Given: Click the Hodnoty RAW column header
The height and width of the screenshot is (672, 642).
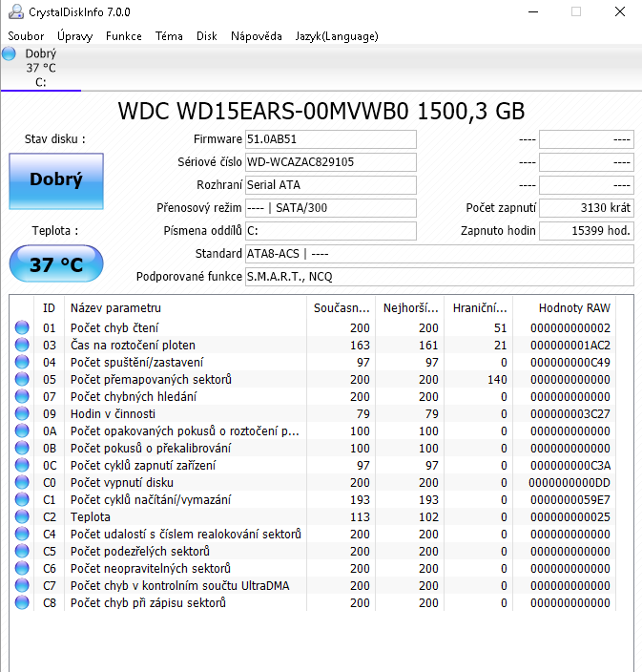Looking at the screenshot, I should [x=565, y=307].
